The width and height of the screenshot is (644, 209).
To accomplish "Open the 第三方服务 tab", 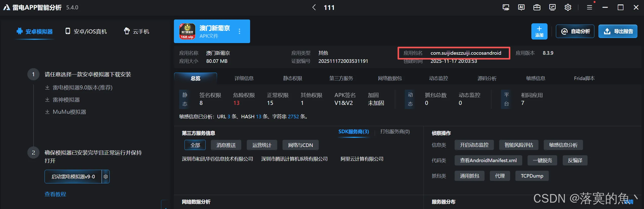I will pyautogui.click(x=341, y=78).
